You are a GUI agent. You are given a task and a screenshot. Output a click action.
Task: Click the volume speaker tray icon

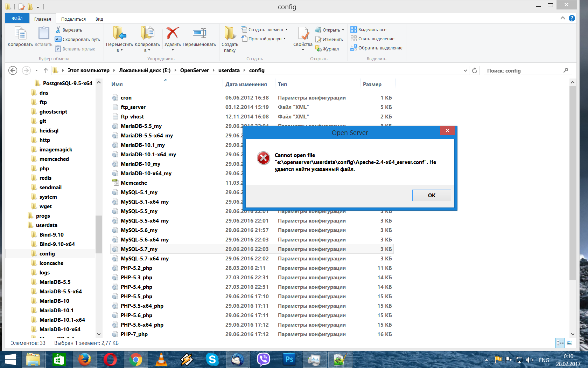coord(530,360)
